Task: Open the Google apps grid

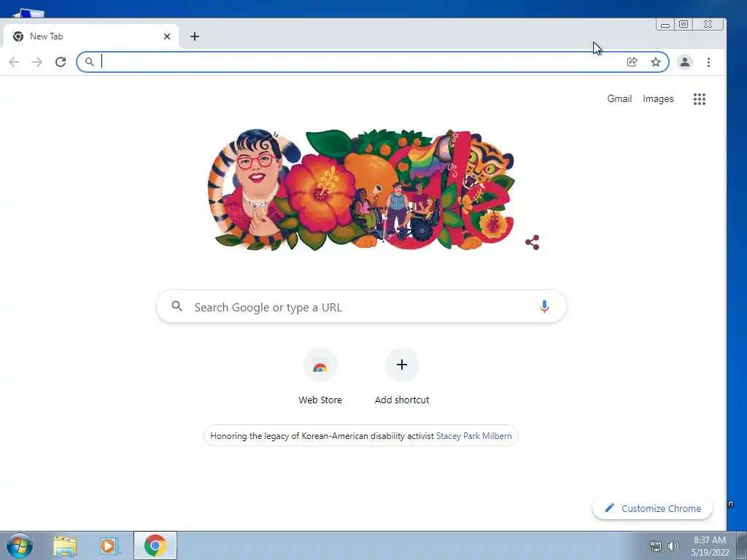Action: coord(700,99)
